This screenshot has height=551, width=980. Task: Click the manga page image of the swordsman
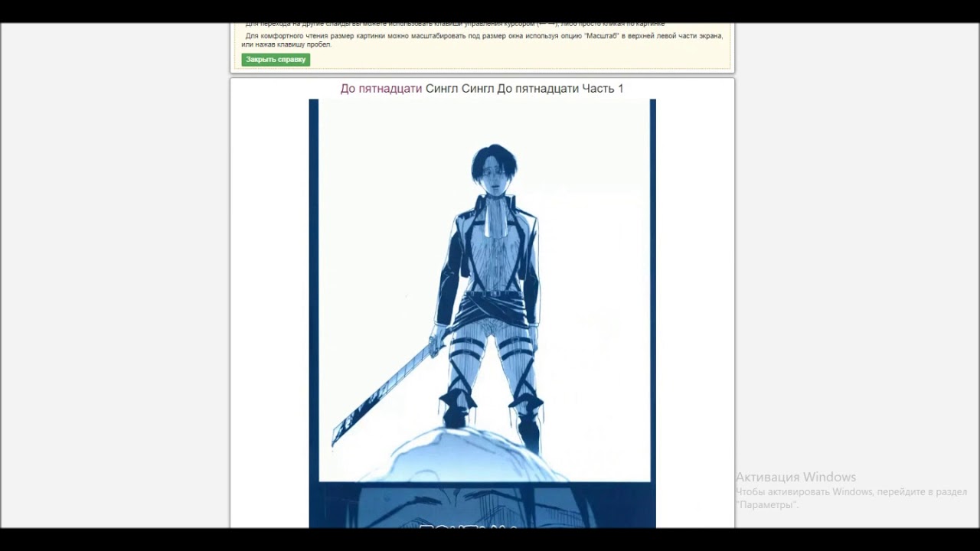(482, 313)
